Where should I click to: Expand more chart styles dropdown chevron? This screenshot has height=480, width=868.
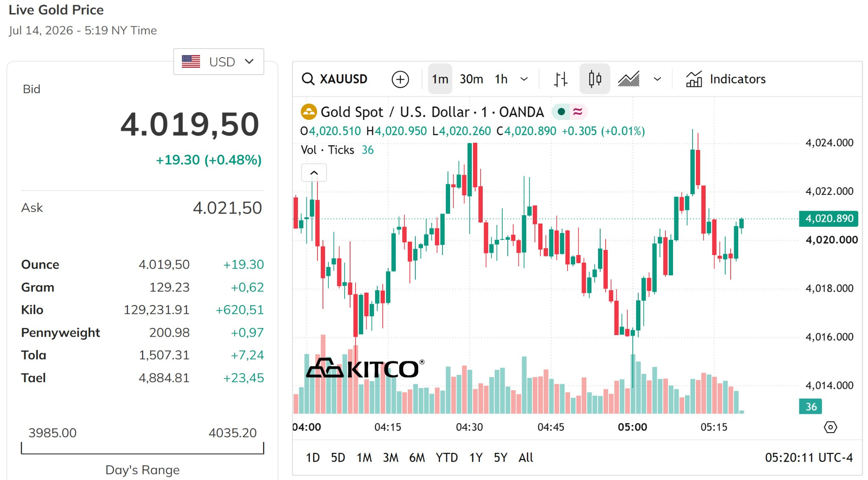657,79
